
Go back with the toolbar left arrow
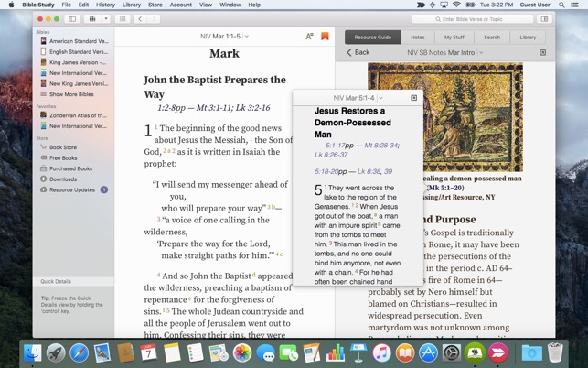(x=140, y=18)
